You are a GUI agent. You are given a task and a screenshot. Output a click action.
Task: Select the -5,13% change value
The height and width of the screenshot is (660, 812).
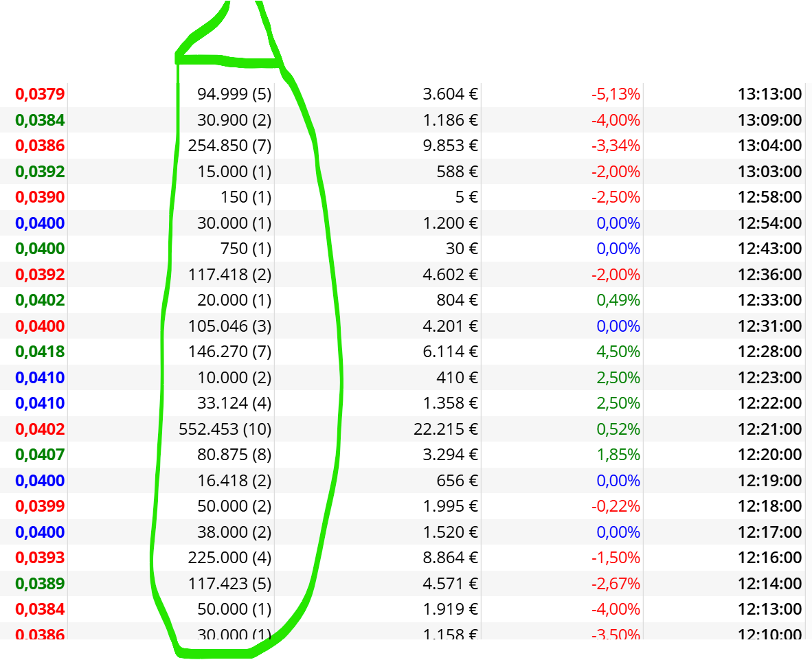(x=616, y=94)
